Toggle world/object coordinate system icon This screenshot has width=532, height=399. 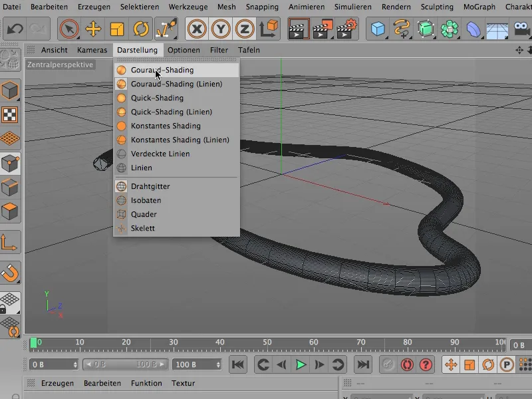[x=269, y=29]
